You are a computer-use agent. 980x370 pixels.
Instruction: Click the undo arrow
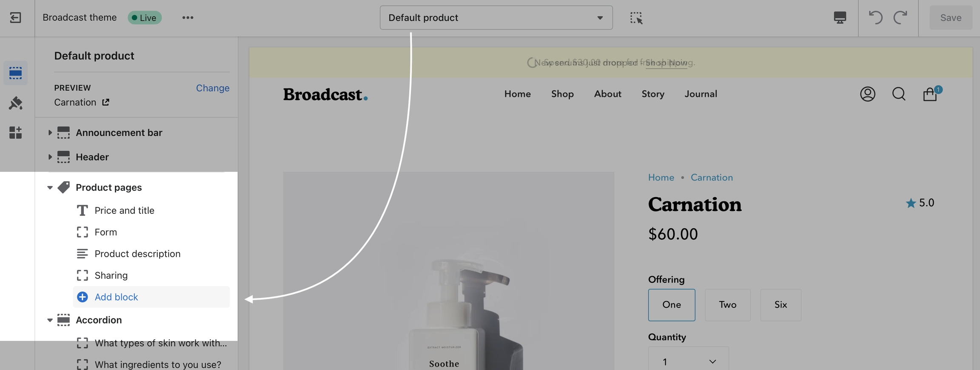coord(875,17)
